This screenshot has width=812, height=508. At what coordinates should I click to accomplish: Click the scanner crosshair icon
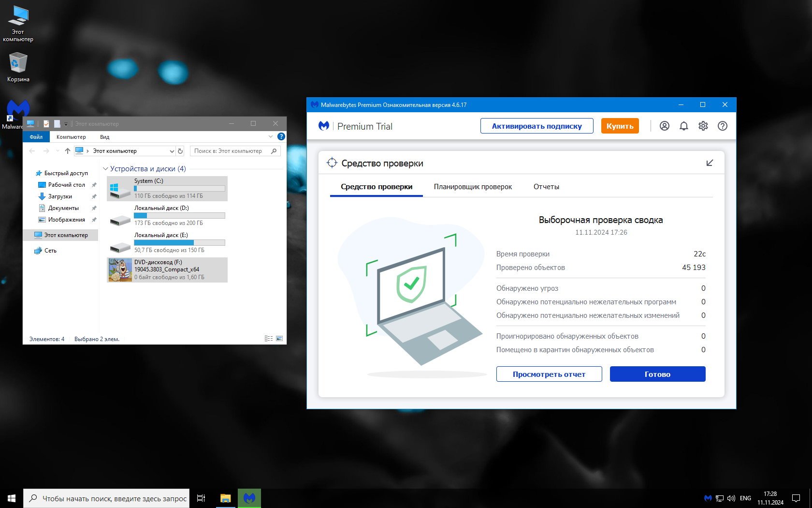(332, 163)
